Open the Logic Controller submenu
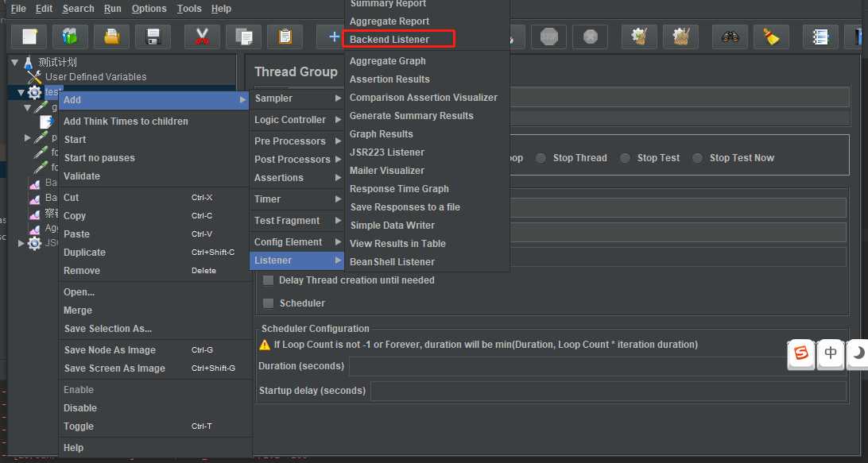 [296, 120]
